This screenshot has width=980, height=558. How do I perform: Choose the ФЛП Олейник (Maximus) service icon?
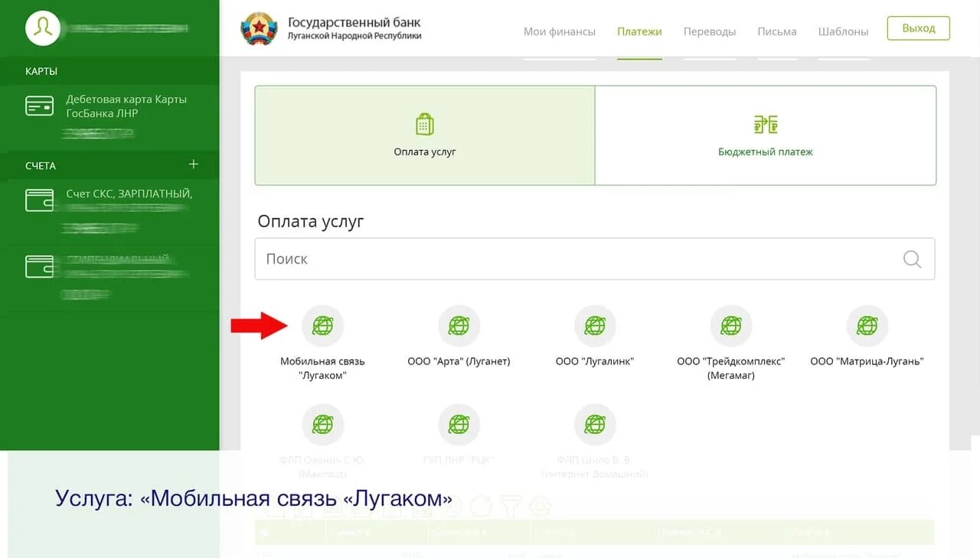coord(323,424)
